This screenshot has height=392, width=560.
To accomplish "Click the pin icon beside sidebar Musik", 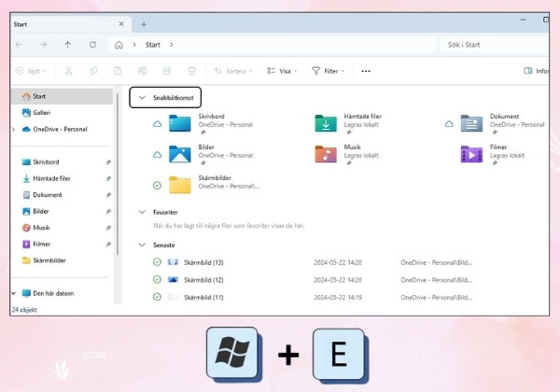I will point(108,228).
